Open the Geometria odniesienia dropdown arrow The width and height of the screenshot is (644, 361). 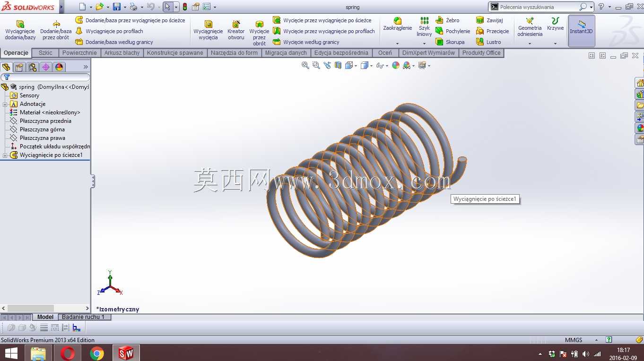(x=530, y=43)
